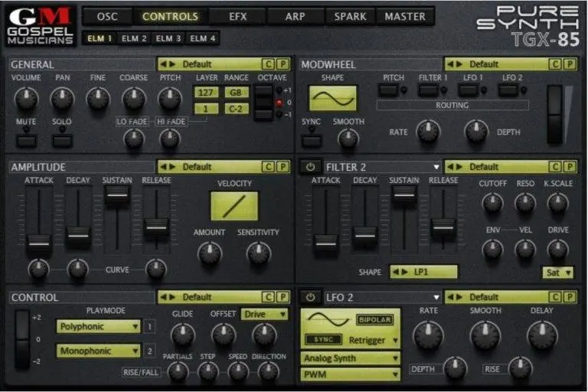Image resolution: width=588 pixels, height=392 pixels.
Task: Copy the General preset with the C icon
Action: [x=268, y=64]
